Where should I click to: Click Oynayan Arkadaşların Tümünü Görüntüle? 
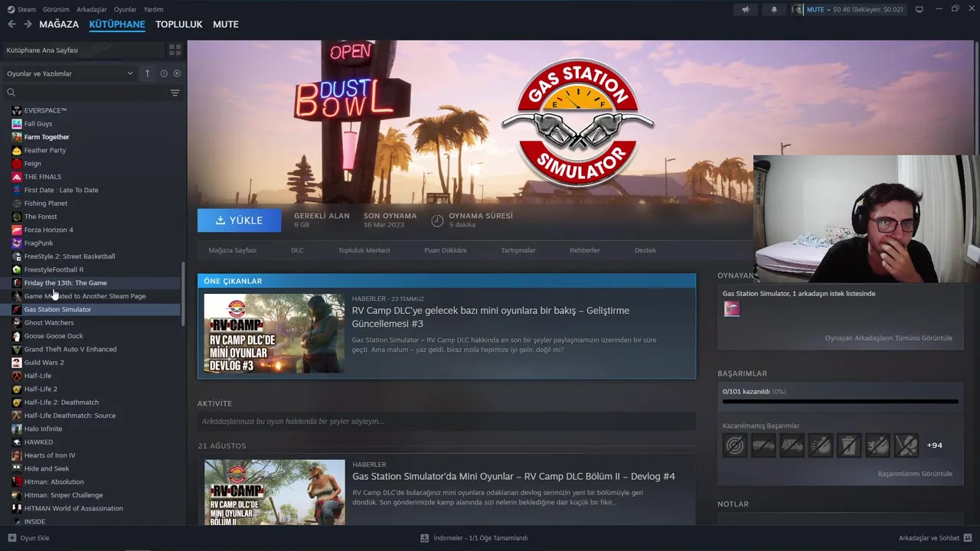tap(889, 338)
